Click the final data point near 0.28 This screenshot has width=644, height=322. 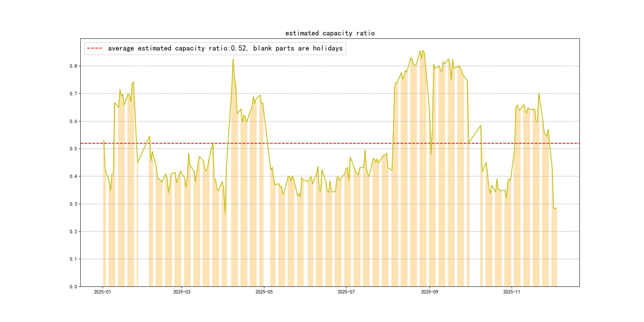556,208
